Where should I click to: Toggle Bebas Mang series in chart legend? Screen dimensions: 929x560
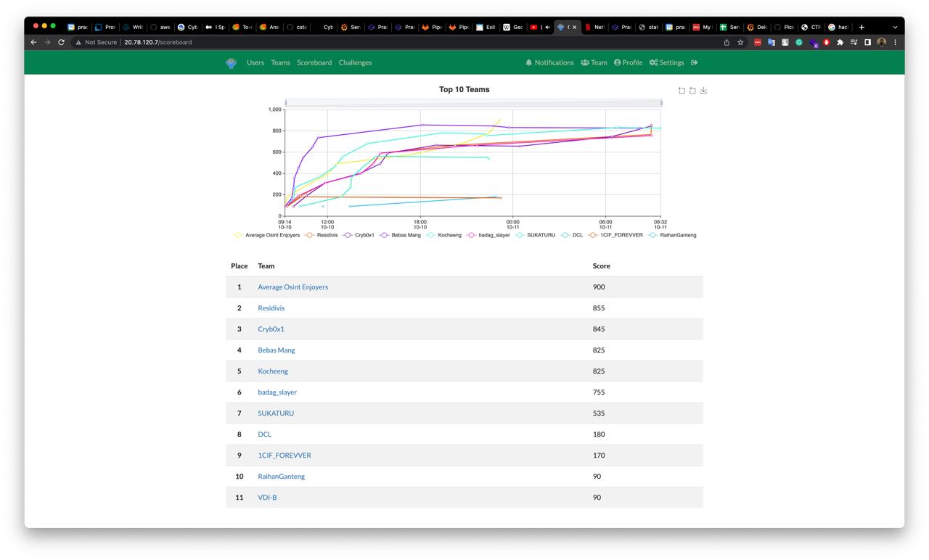tap(405, 235)
